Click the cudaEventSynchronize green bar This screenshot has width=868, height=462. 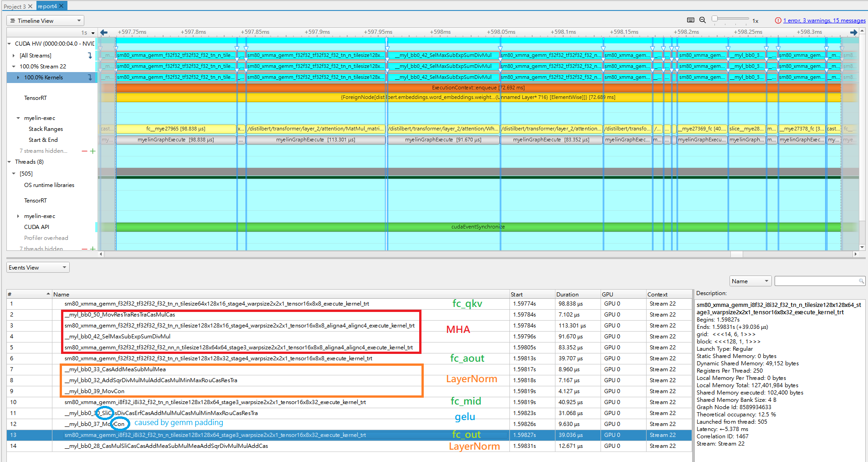coord(478,227)
